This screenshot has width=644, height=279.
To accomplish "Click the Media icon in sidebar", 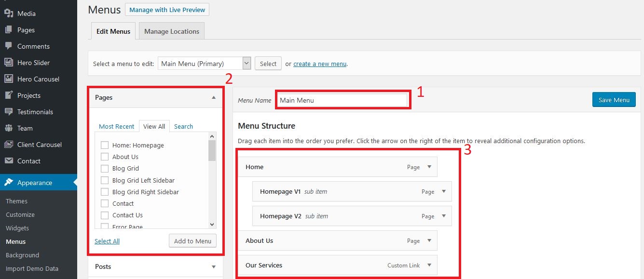I will pos(9,13).
